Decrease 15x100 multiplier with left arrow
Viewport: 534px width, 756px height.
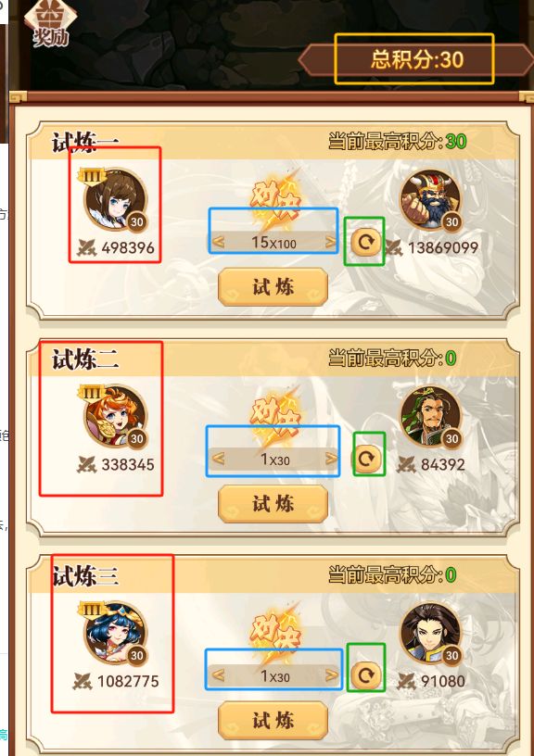pos(218,242)
